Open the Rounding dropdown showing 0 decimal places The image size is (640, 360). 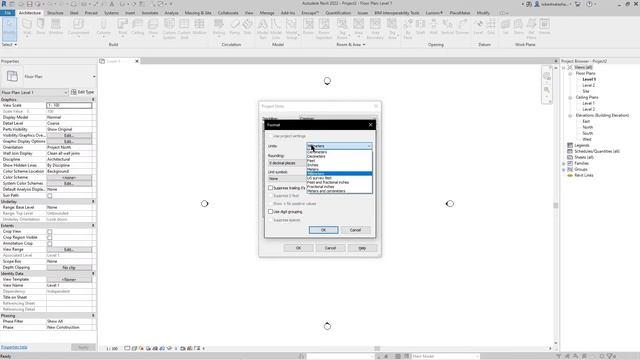(287, 163)
